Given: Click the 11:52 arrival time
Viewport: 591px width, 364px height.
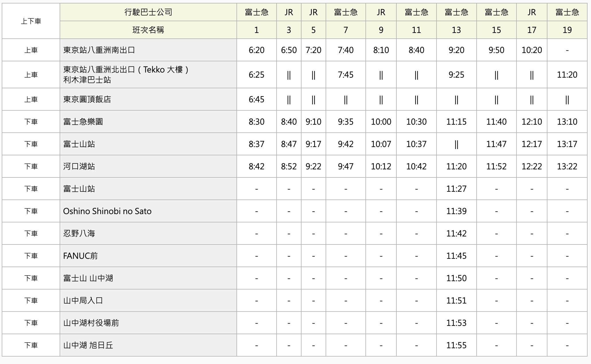Looking at the screenshot, I should click(x=496, y=167).
